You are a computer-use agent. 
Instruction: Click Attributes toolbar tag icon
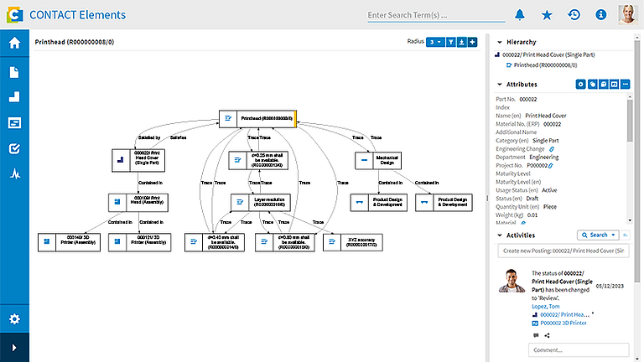(592, 84)
